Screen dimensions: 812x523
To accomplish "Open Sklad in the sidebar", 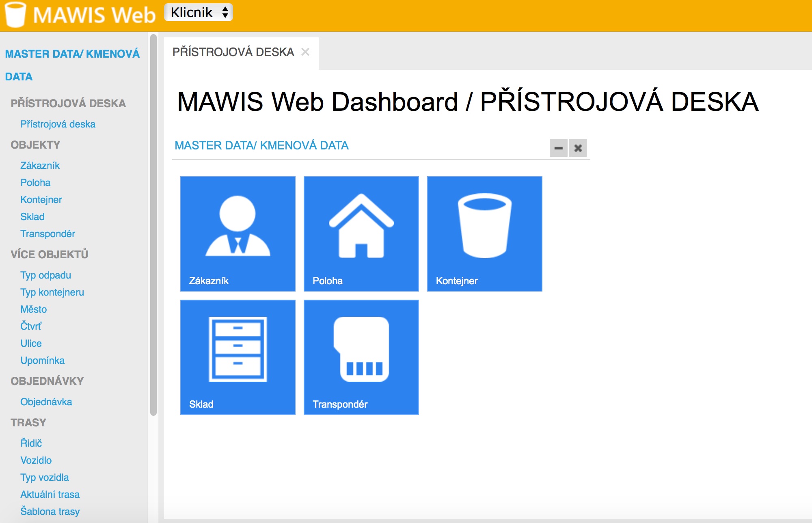I will click(x=32, y=217).
